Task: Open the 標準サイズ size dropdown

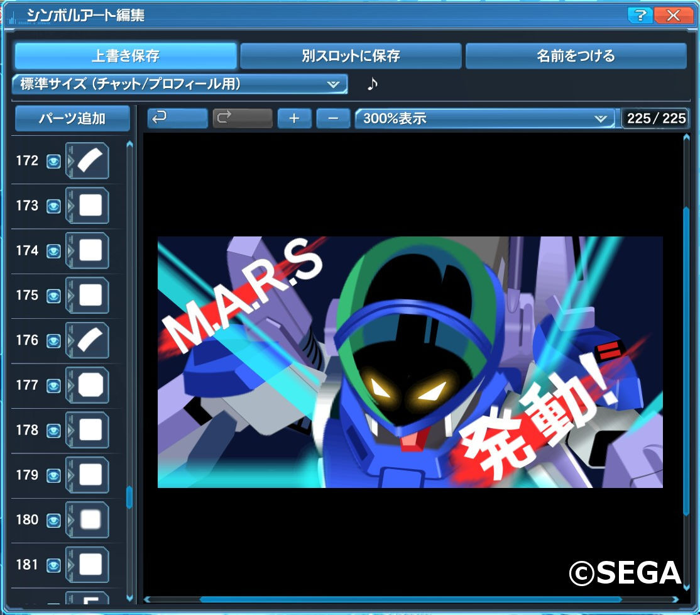Action: click(180, 84)
